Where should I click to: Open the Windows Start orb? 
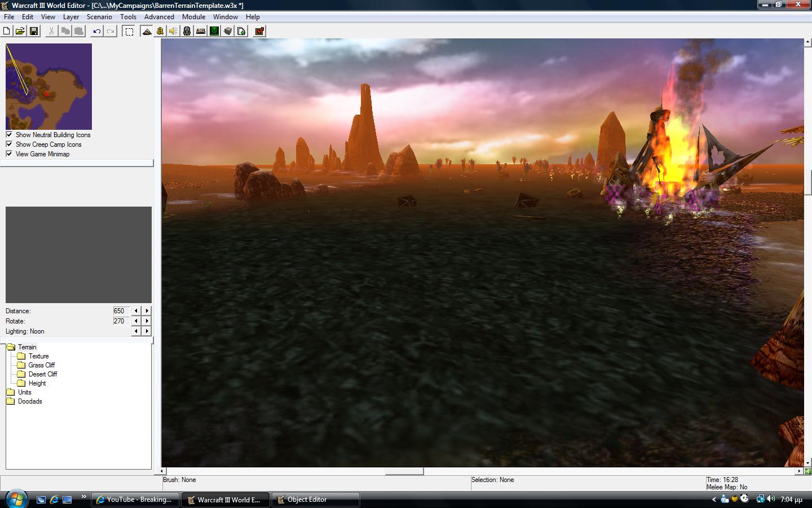(15, 499)
